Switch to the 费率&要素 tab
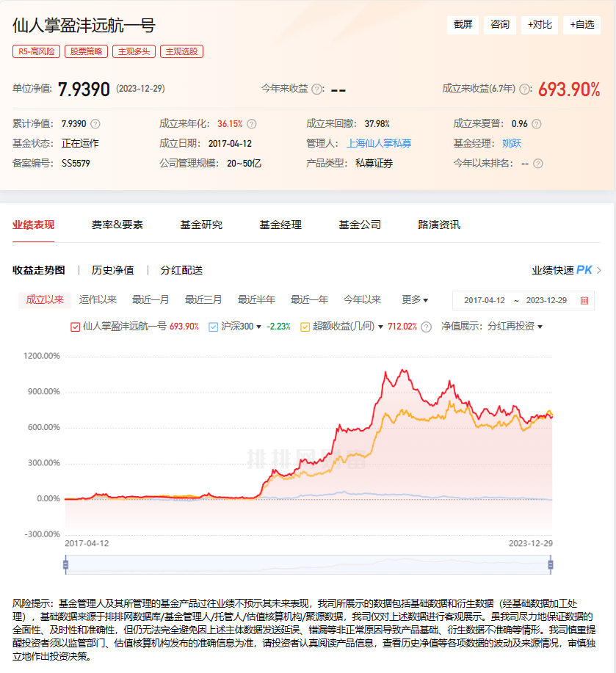This screenshot has height=673, width=616. (x=117, y=225)
